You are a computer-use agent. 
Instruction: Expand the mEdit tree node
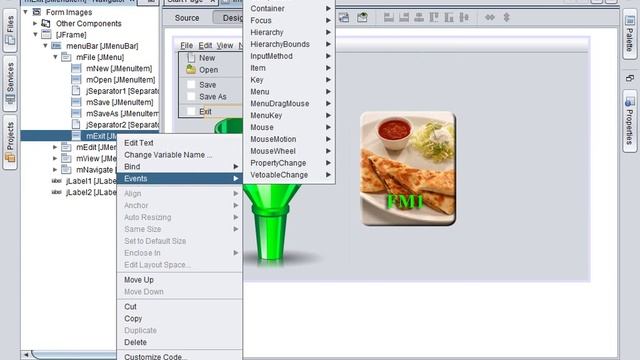point(55,147)
